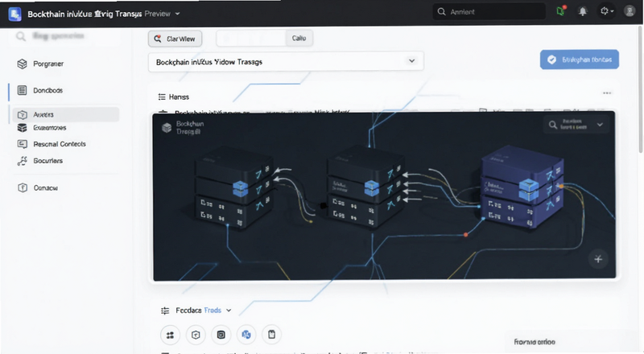Screen dimensions: 644x354
Task: Click the clipboard round icon
Action: [x=271, y=334]
